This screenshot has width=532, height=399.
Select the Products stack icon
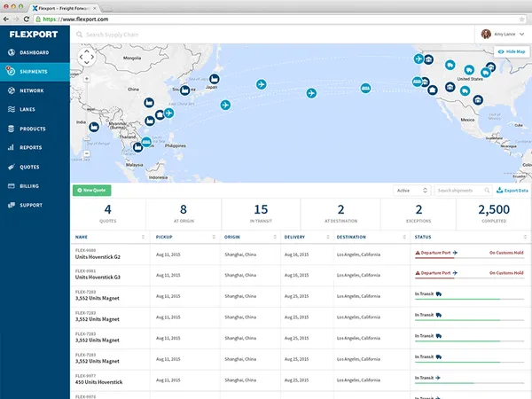(x=12, y=129)
